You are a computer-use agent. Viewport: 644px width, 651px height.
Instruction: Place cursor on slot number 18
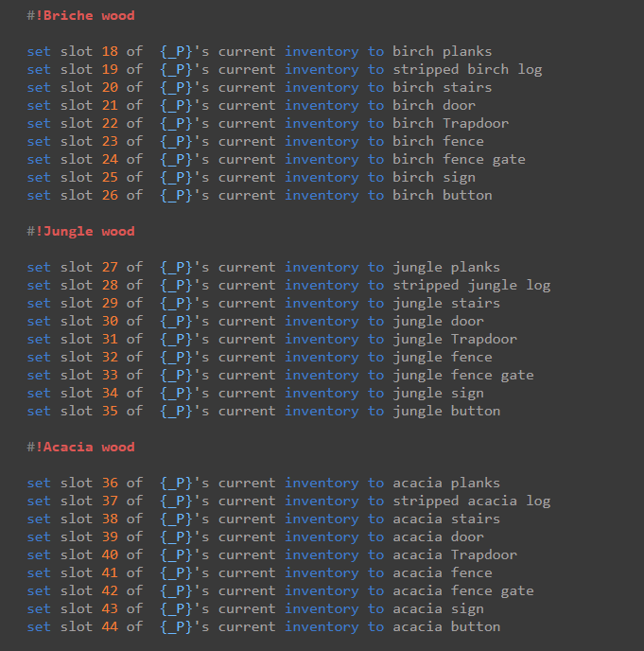[x=110, y=51]
